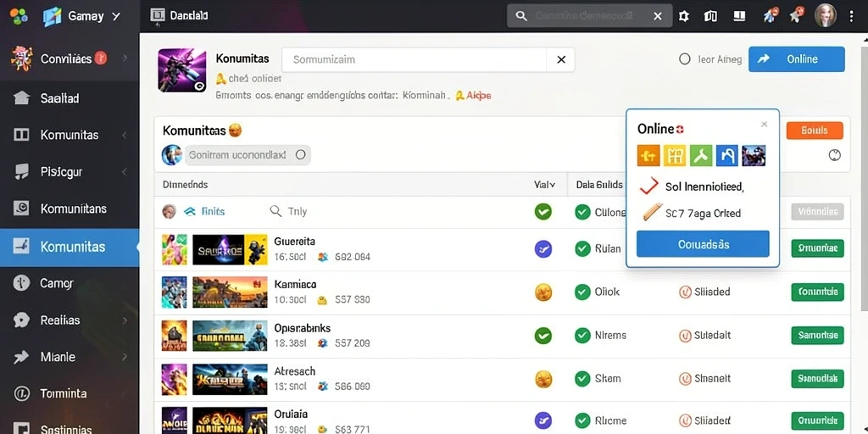Select the yellow grid icon in Online popup
Screen dimensions: 868x434
[675, 156]
